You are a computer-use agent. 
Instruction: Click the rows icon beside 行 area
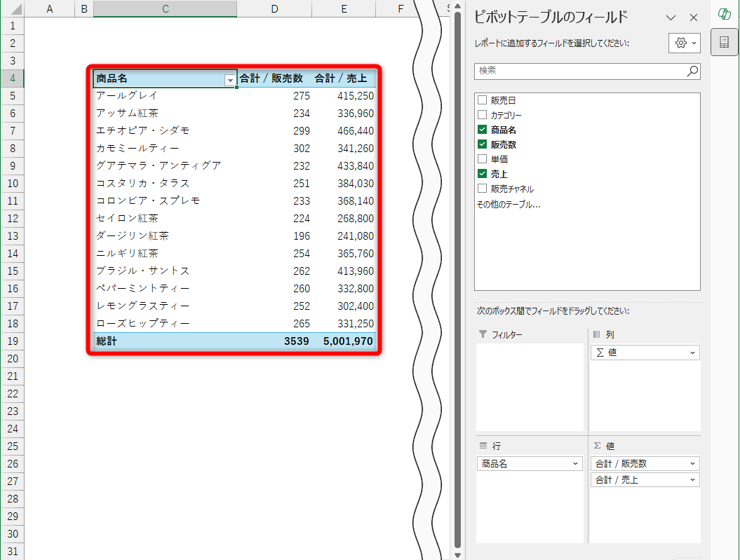[485, 445]
